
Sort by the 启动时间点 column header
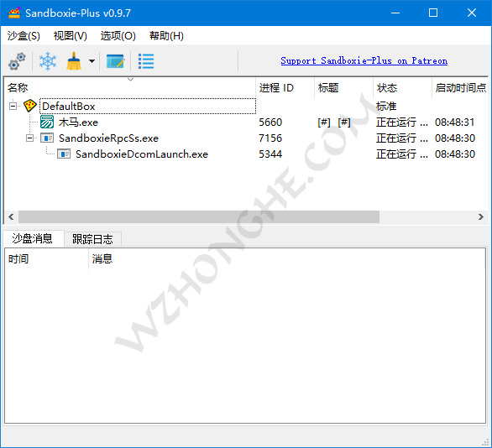point(460,87)
